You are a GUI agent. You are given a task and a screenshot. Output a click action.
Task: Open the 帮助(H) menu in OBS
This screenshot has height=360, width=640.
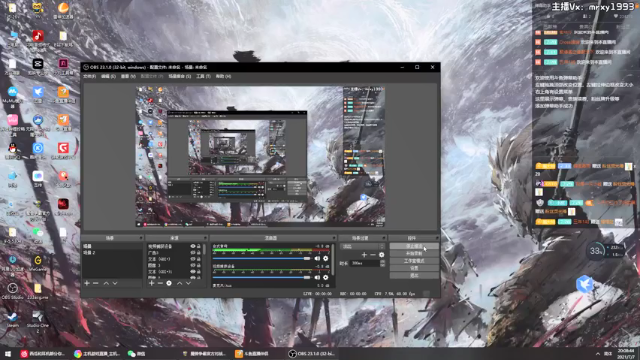[223, 76]
